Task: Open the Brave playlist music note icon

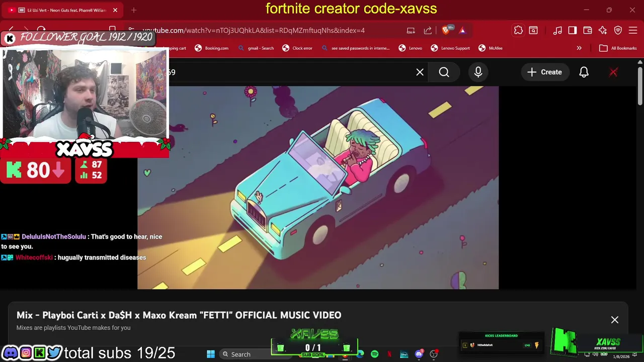Action: click(557, 30)
